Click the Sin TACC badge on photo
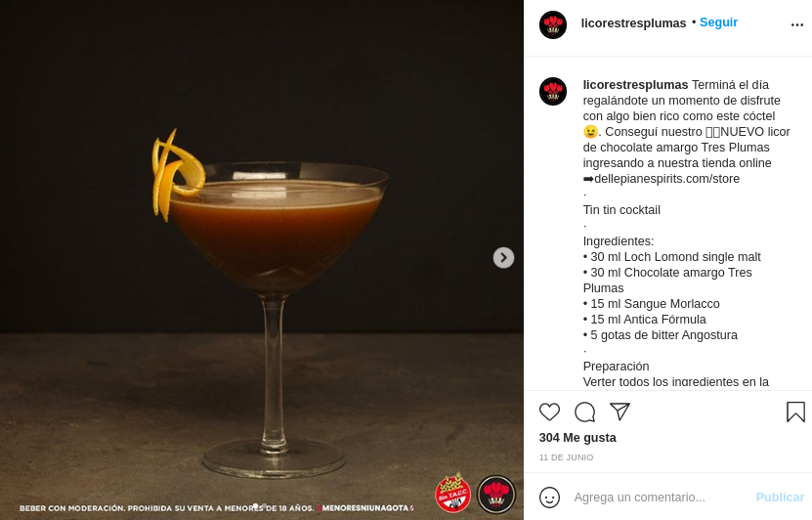 pos(452,493)
